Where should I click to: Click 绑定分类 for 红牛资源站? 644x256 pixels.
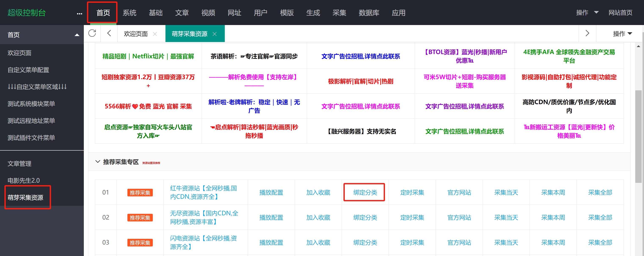(x=365, y=192)
